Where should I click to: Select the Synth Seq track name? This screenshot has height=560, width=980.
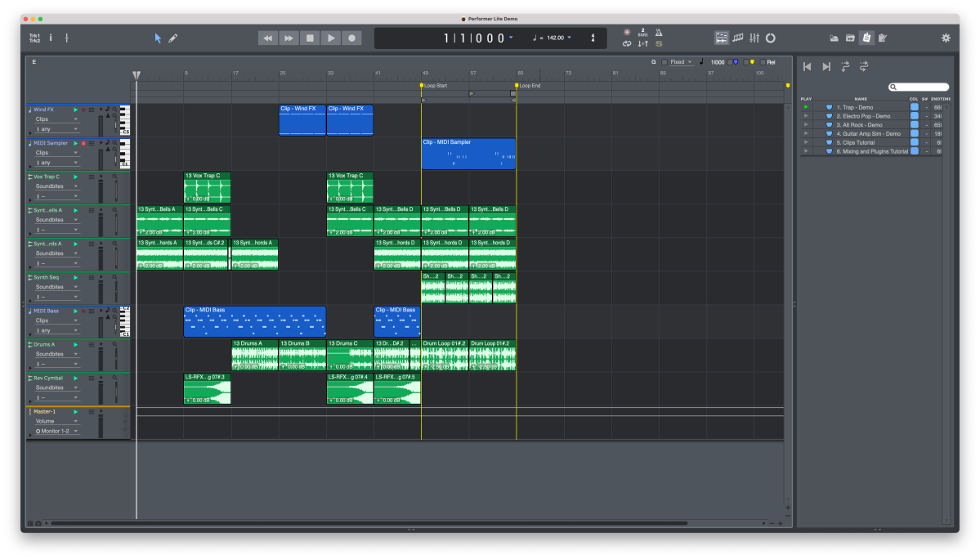(x=47, y=277)
